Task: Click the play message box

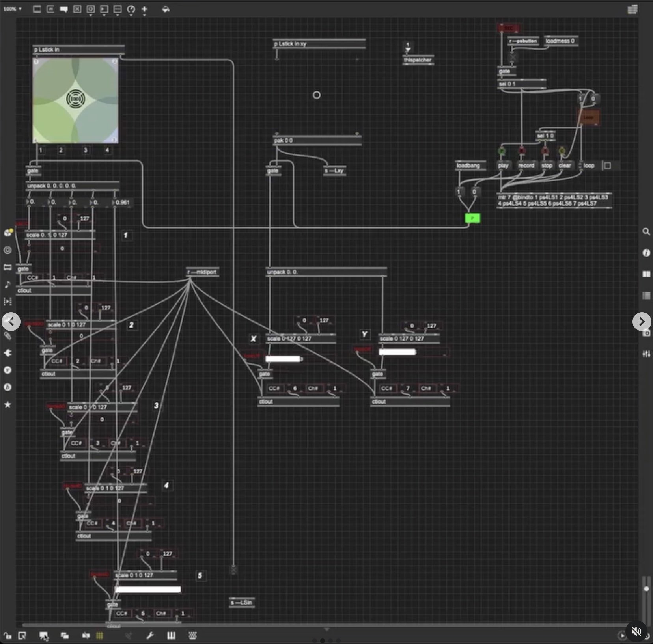Action: coord(503,166)
